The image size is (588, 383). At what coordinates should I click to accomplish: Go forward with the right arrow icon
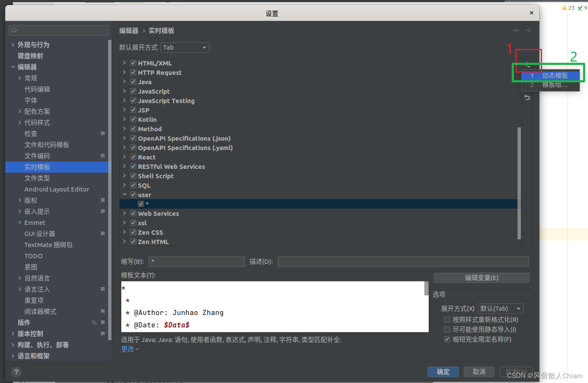[x=528, y=30]
